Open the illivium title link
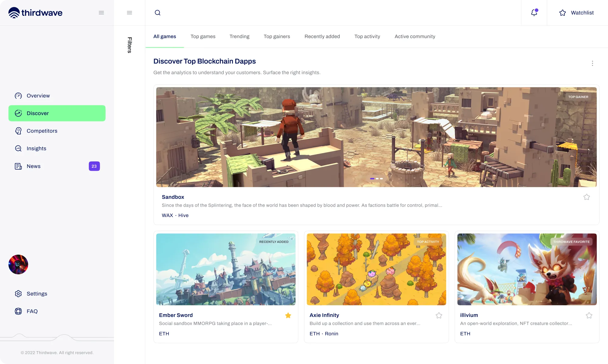608x364 pixels. tap(469, 315)
